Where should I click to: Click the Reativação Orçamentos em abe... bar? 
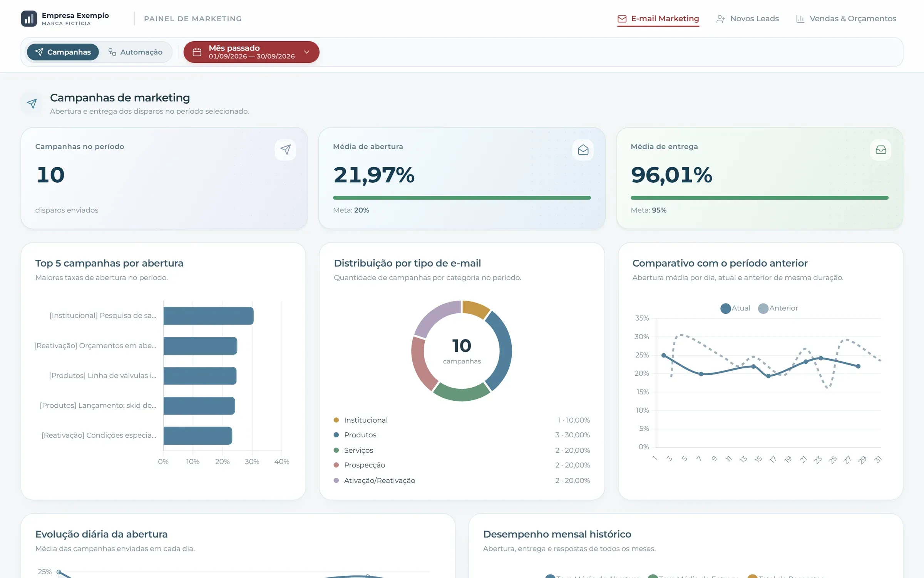pyautogui.click(x=200, y=346)
